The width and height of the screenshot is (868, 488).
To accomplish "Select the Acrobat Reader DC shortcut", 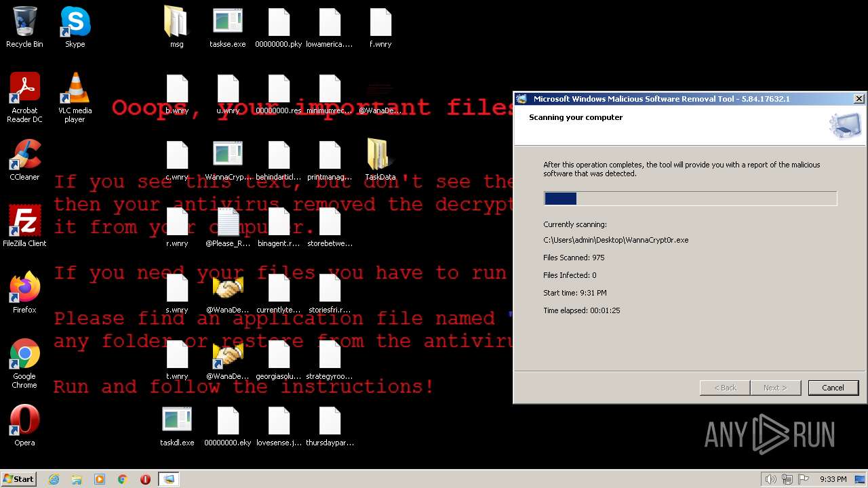I will point(24,98).
